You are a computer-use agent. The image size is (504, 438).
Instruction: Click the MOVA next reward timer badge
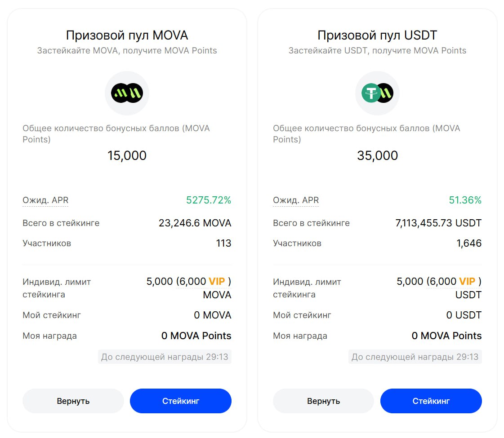pyautogui.click(x=165, y=357)
